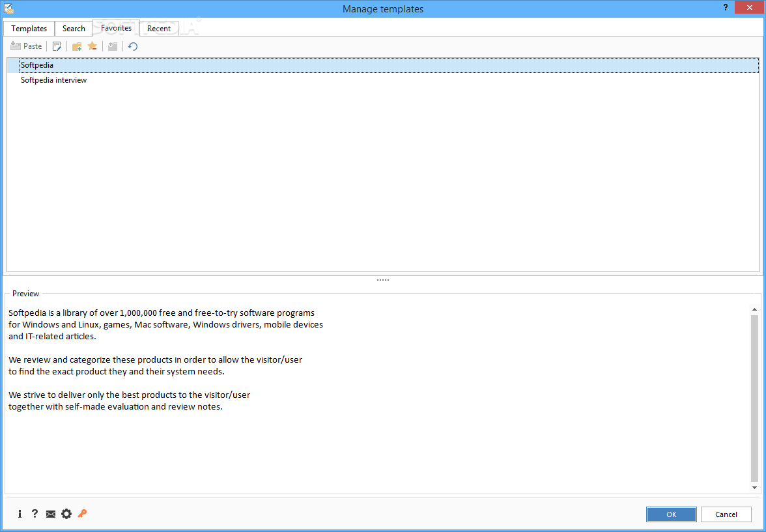766x532 pixels.
Task: Click the blue refresh arrow icon
Action: 132,46
